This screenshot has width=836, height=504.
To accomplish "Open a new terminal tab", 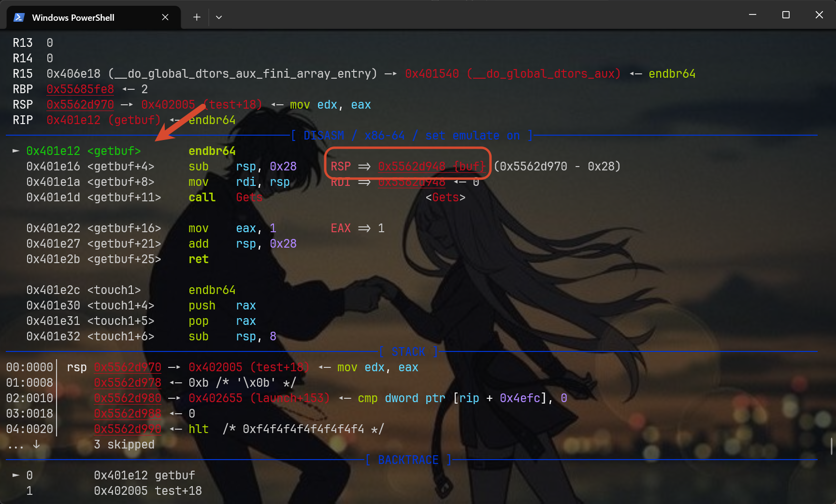I will [197, 17].
